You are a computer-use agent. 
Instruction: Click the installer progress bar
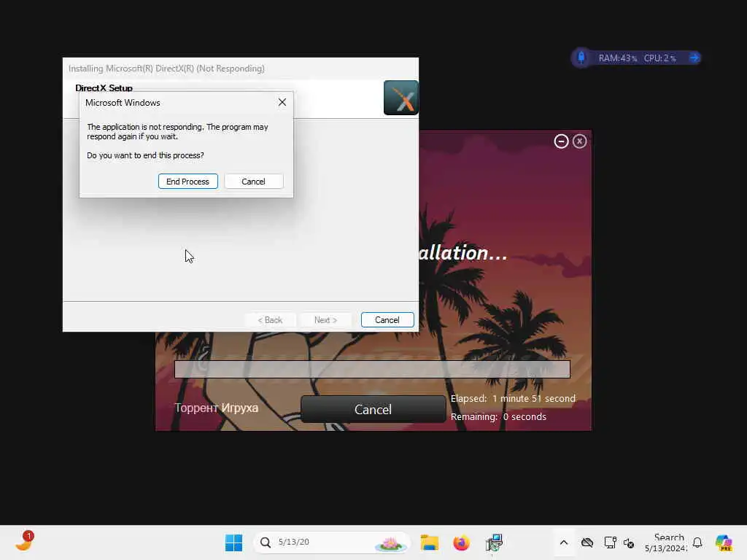point(372,369)
